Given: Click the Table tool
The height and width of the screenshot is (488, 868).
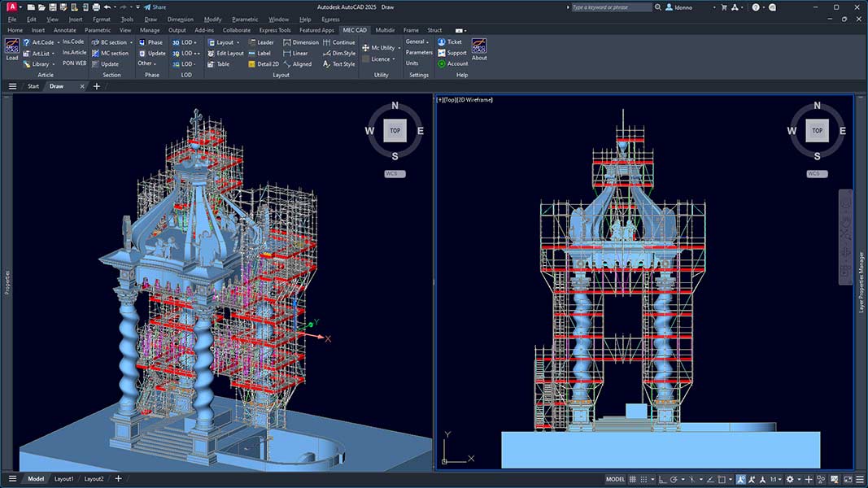Looking at the screenshot, I should tap(225, 63).
